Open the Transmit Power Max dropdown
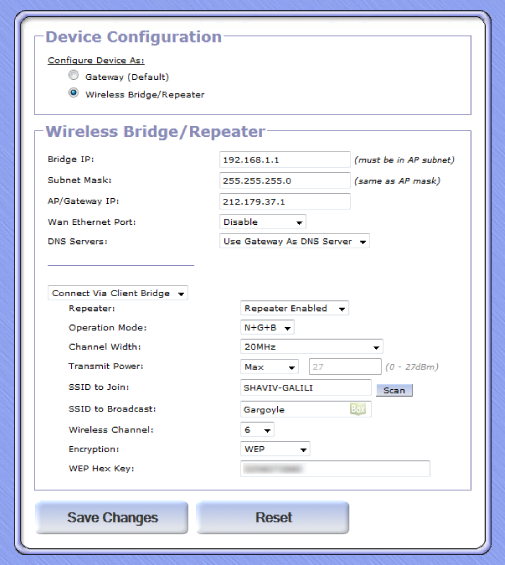505x565 pixels. pyautogui.click(x=269, y=367)
